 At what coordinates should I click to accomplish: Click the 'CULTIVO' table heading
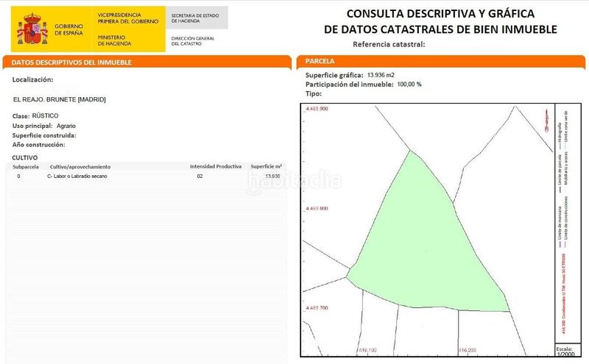coord(25,157)
